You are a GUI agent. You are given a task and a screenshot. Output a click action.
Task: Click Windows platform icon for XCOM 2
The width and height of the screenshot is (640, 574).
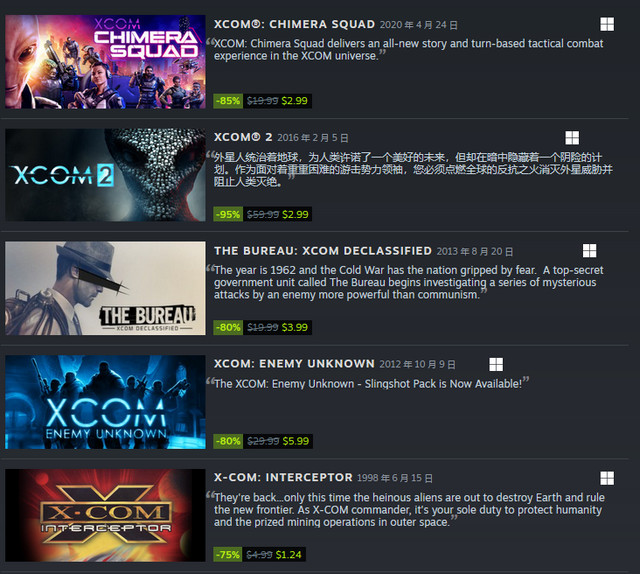tap(572, 138)
